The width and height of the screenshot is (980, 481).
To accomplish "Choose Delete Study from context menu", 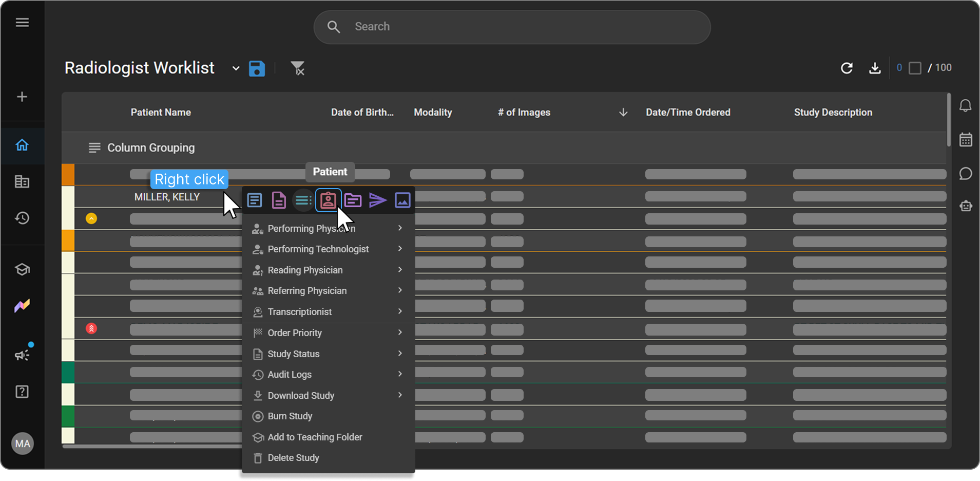I will pos(328,458).
